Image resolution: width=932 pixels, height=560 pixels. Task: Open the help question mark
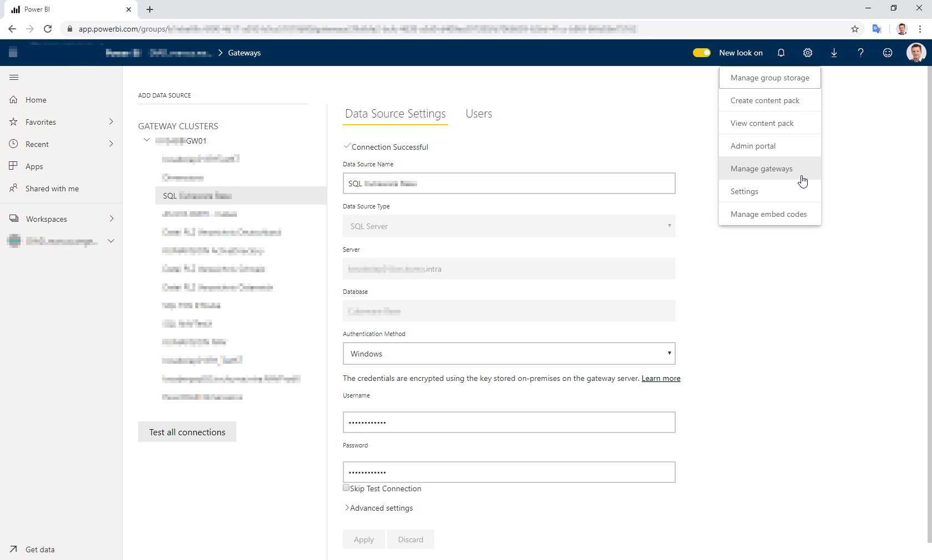860,53
